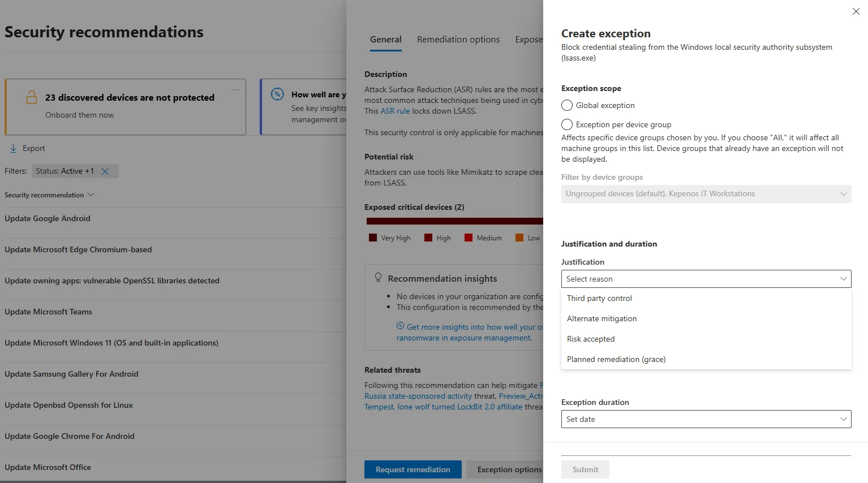Remove the Status: Active filter

click(x=105, y=171)
